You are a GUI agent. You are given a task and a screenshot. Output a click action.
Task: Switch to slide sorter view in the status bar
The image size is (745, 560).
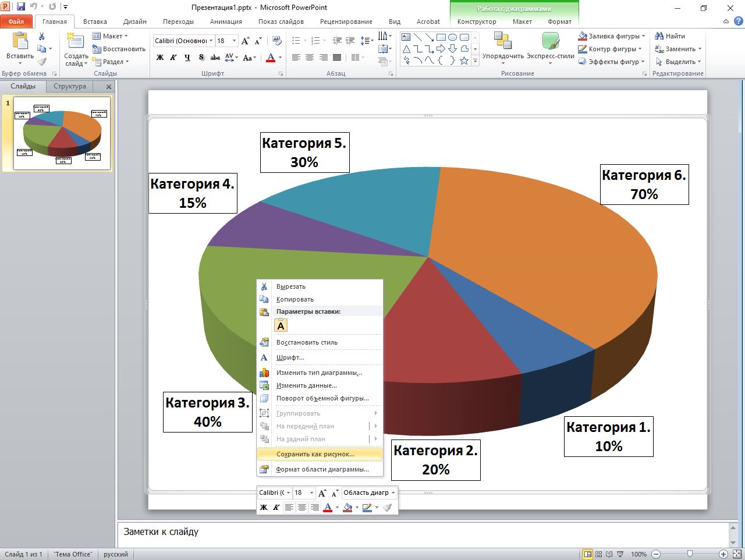pyautogui.click(x=599, y=554)
